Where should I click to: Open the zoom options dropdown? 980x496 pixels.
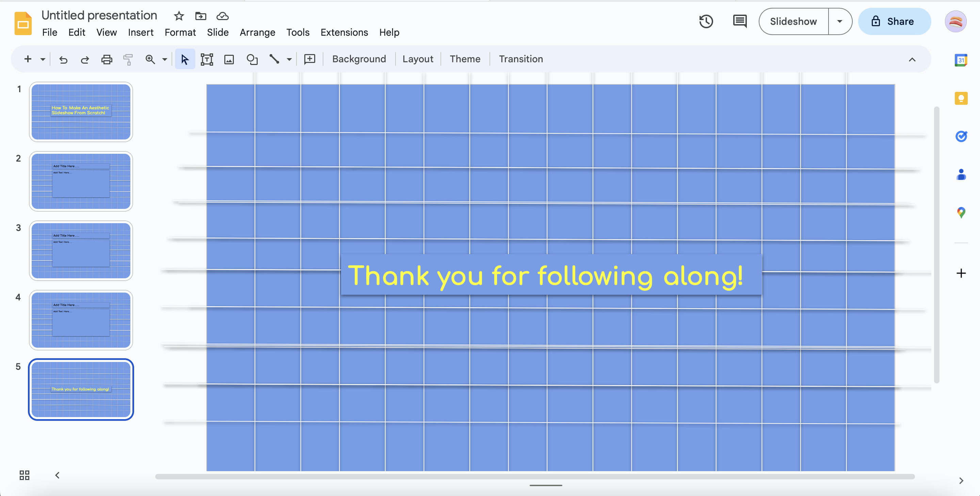pos(164,59)
